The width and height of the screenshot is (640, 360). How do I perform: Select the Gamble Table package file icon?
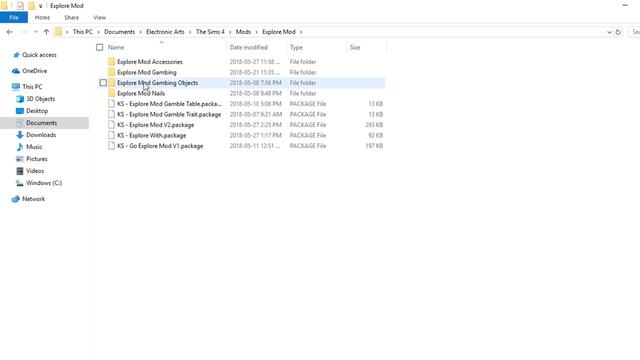tap(111, 104)
